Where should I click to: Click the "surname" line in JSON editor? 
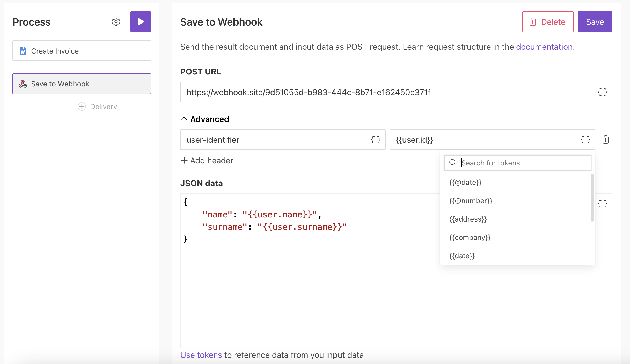tap(275, 227)
